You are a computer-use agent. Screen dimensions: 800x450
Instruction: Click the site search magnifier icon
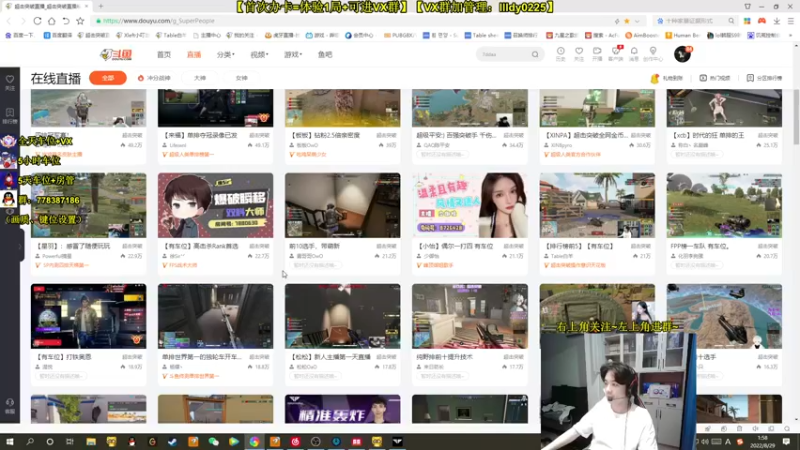coord(535,55)
